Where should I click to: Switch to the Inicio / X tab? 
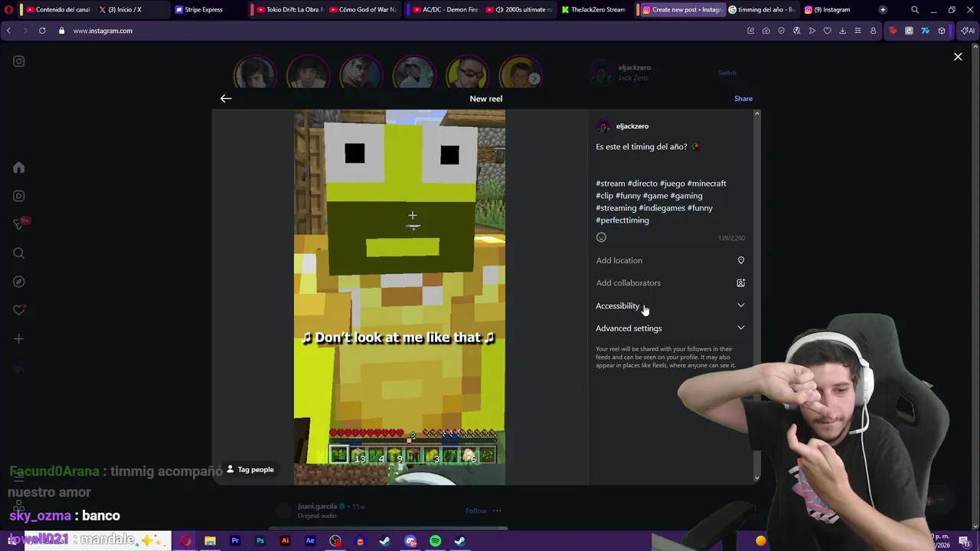130,10
